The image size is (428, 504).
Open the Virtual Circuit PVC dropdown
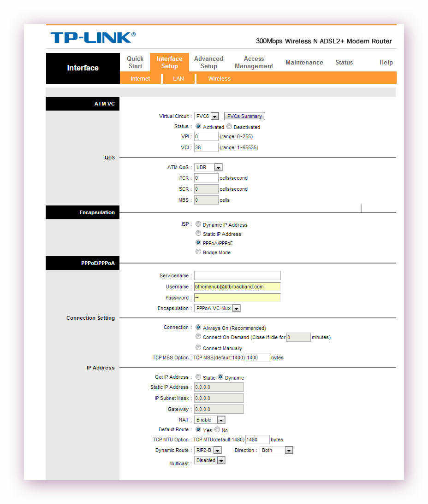206,117
